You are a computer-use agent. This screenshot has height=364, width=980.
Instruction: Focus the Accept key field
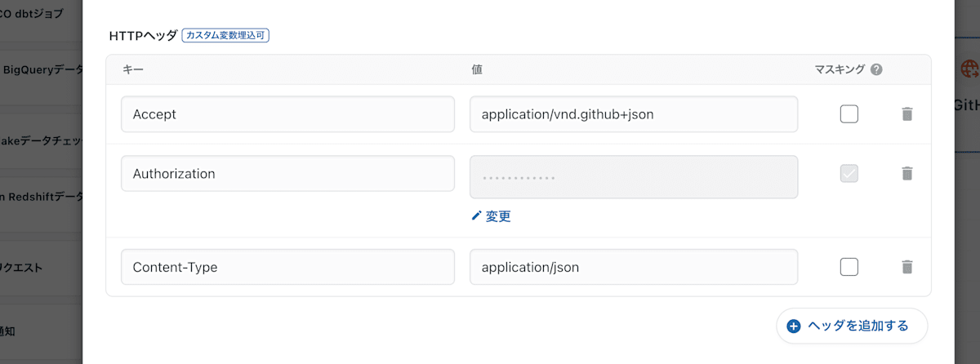pos(287,114)
